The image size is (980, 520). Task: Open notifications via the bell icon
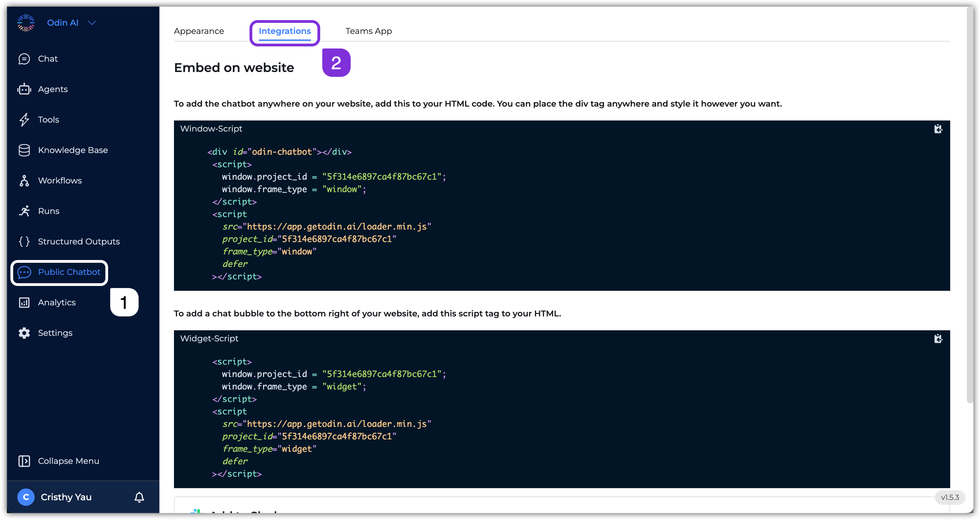[139, 497]
